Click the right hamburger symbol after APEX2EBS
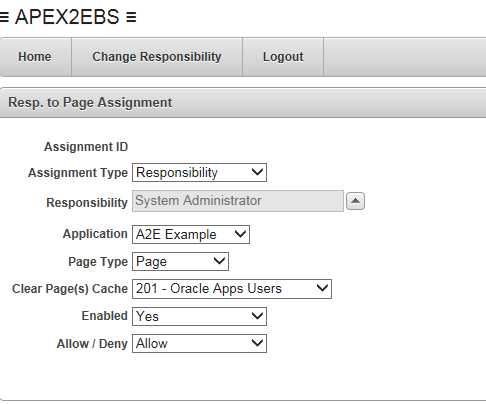Viewport: 486px width, 404px height. coord(131,17)
